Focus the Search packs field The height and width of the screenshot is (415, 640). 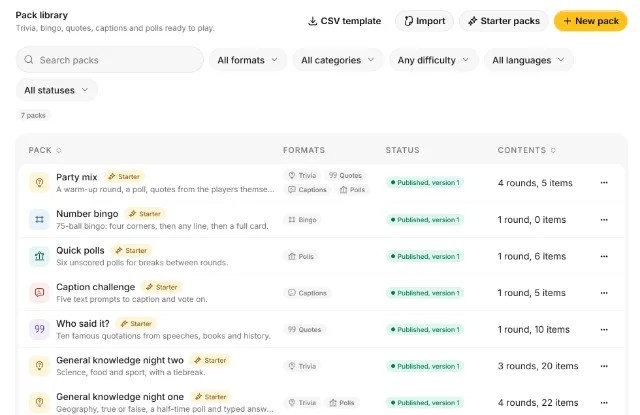tap(110, 60)
